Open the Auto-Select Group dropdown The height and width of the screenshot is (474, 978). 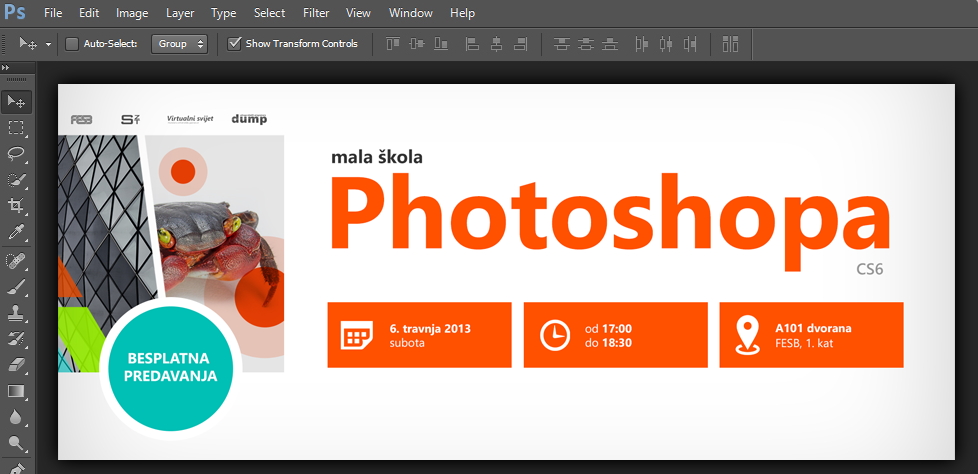pos(179,44)
